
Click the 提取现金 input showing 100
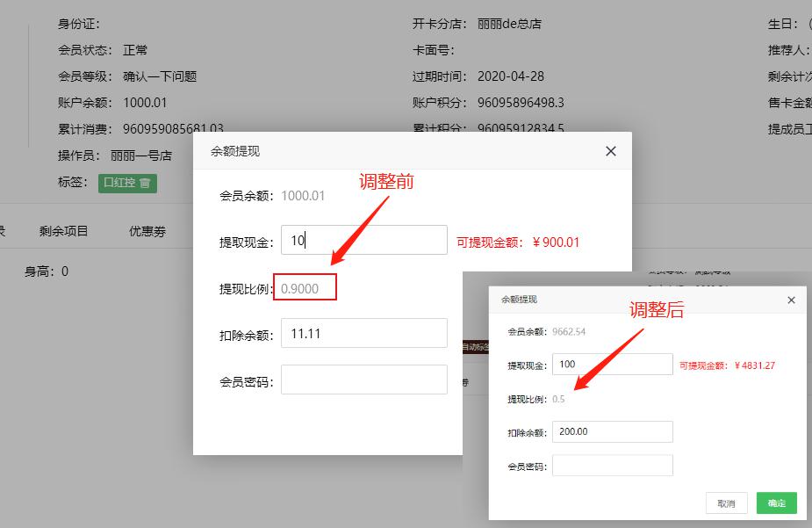(612, 364)
